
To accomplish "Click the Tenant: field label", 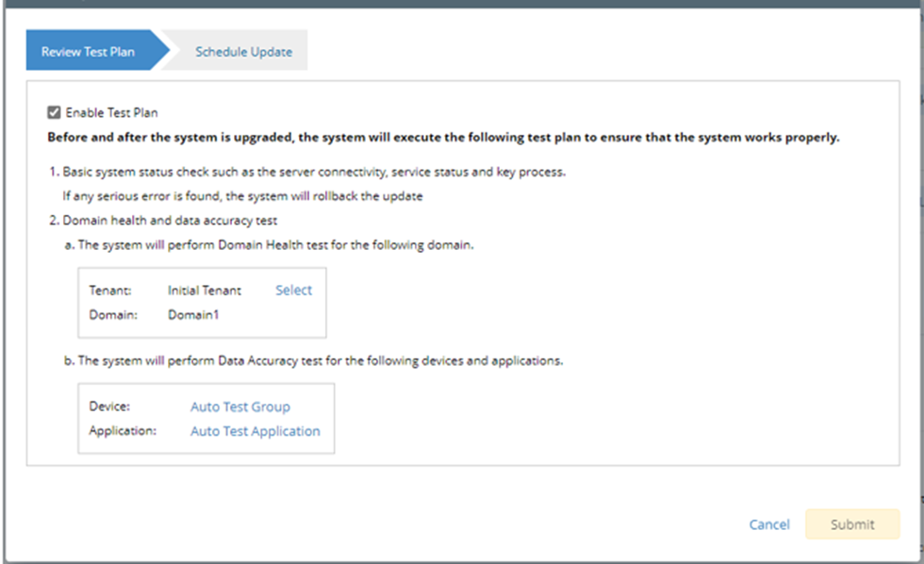I will [110, 290].
